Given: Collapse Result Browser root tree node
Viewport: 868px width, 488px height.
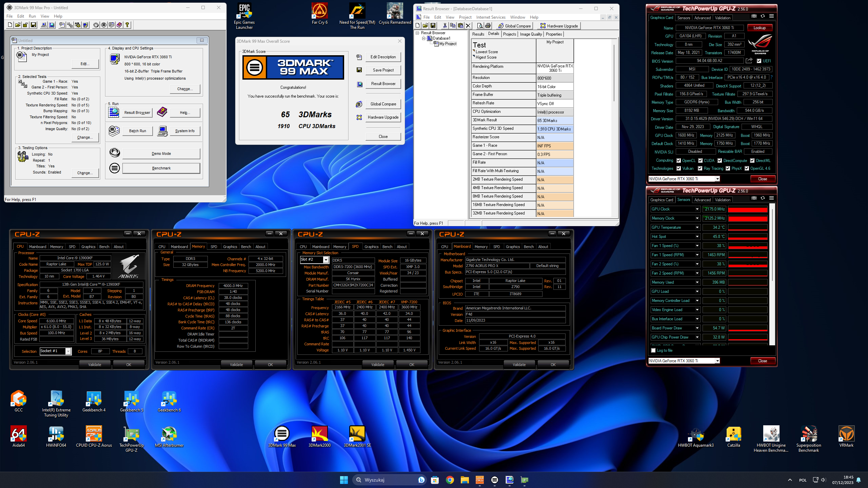Looking at the screenshot, I should [x=418, y=33].
